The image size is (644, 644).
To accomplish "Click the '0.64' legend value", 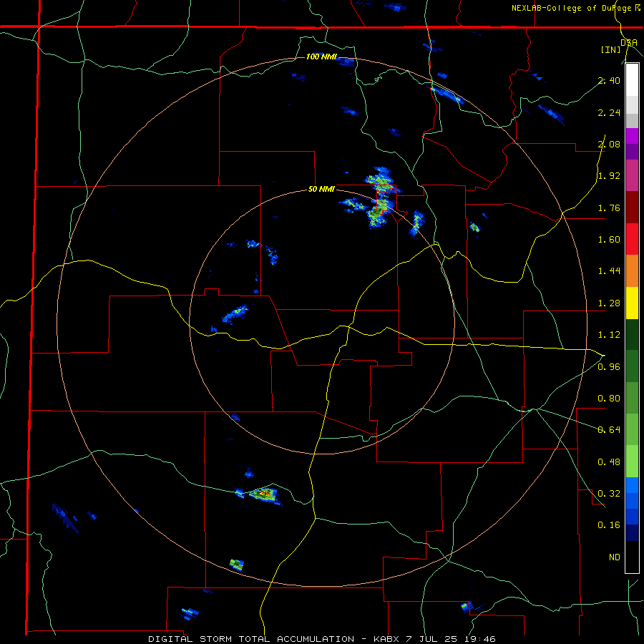I will pyautogui.click(x=609, y=430).
